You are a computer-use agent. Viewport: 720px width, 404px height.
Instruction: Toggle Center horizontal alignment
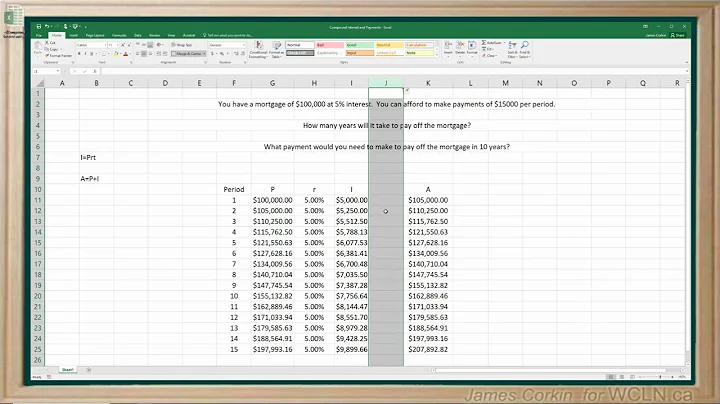tap(144, 54)
